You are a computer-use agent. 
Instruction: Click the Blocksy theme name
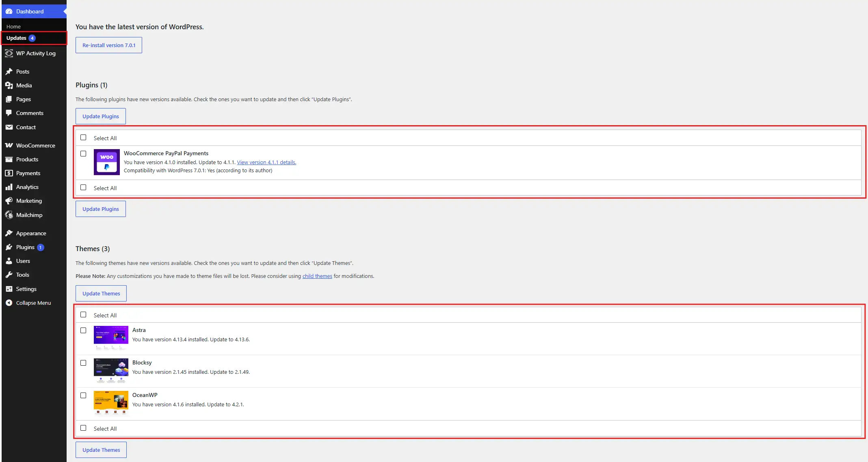(142, 362)
